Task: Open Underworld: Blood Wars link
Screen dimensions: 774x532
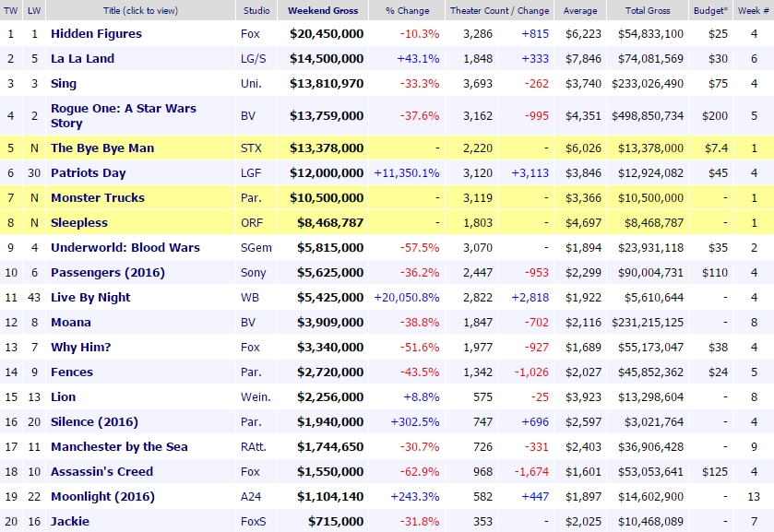Action: 125,247
